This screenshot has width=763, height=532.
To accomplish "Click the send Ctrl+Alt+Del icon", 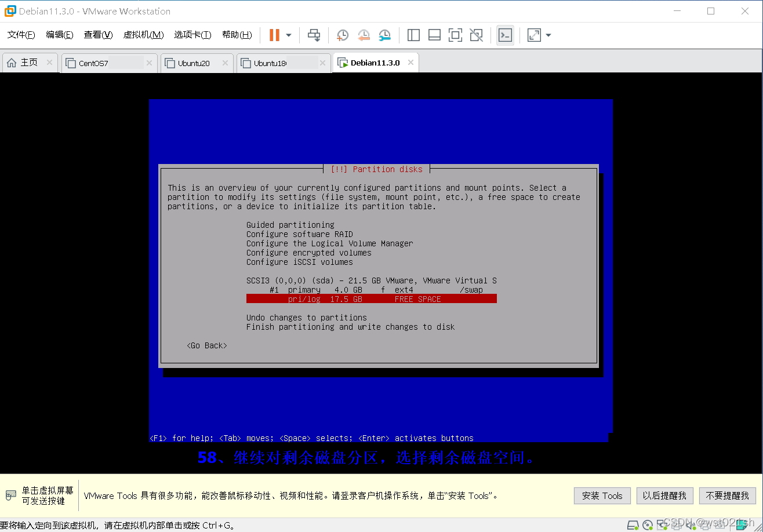I will click(x=314, y=35).
